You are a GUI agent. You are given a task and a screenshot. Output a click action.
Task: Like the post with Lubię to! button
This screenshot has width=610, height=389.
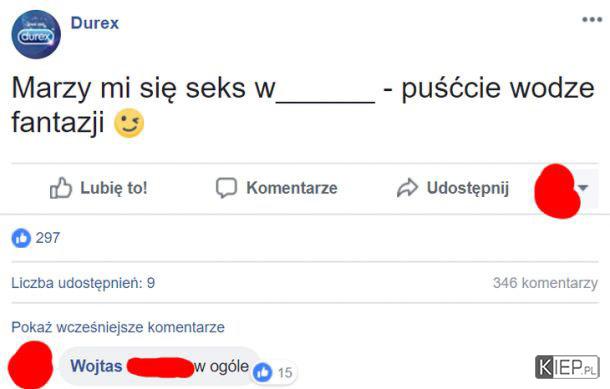[98, 188]
